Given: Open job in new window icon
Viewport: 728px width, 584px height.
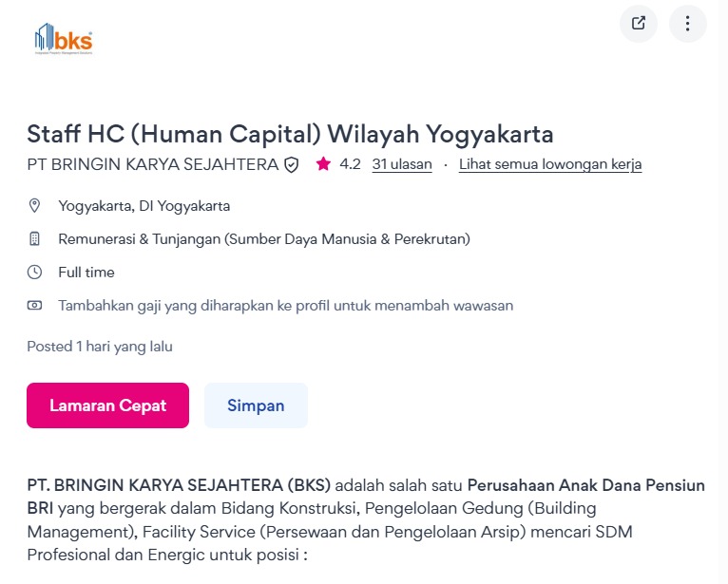Looking at the screenshot, I should (639, 24).
